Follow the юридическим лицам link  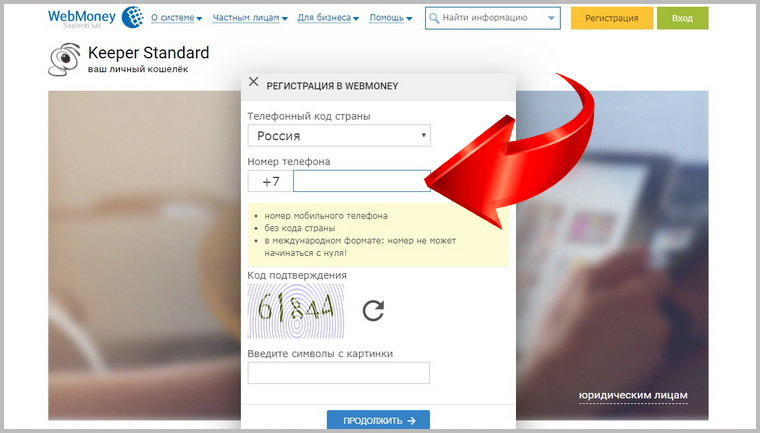633,396
